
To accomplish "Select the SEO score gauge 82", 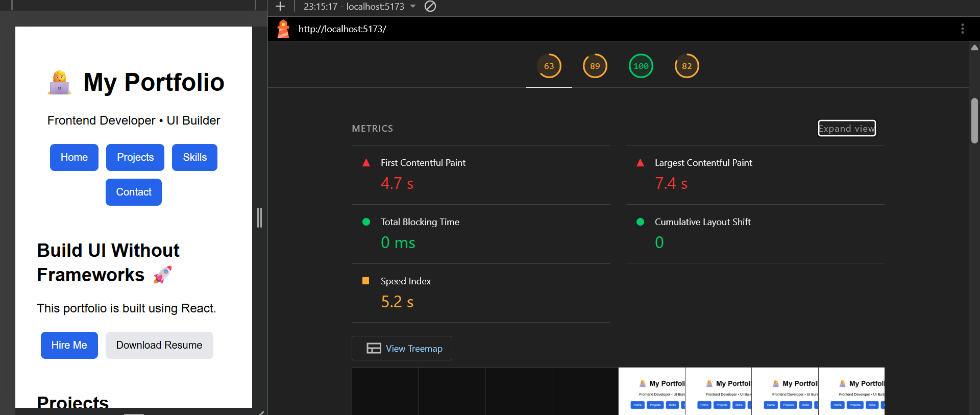I will click(687, 66).
